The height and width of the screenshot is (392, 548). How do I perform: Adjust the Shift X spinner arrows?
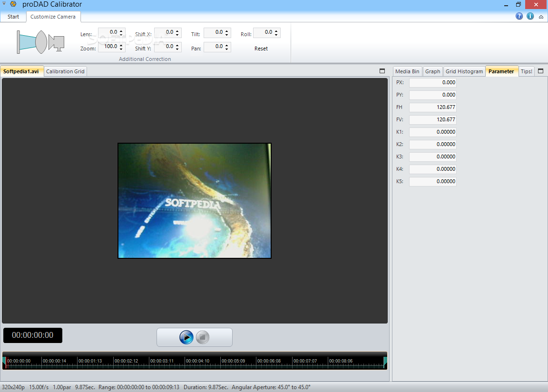pyautogui.click(x=177, y=32)
